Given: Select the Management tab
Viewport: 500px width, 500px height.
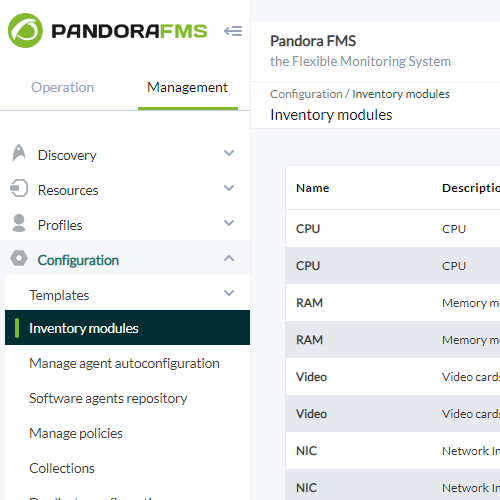Looking at the screenshot, I should (x=188, y=87).
